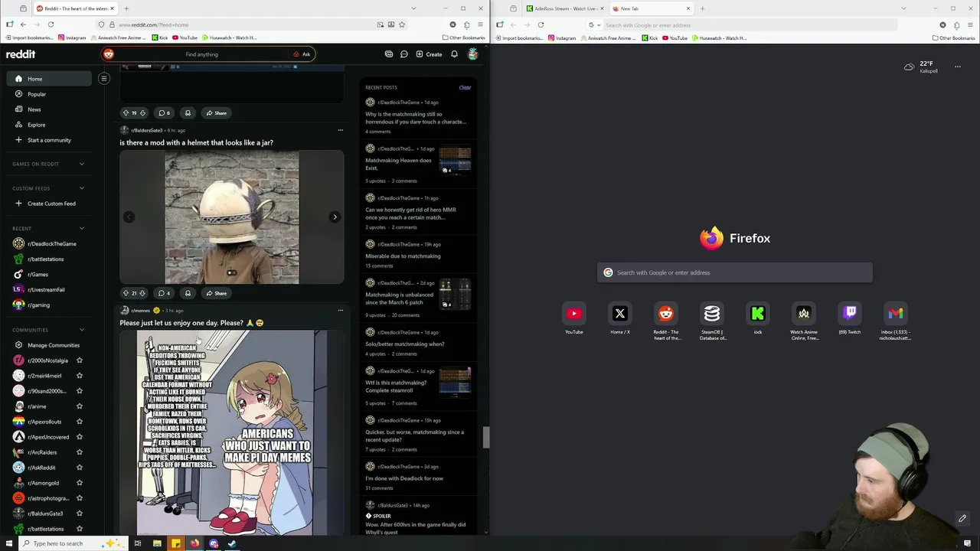
Task: Open File Explorer from taskbar
Action: (157, 543)
